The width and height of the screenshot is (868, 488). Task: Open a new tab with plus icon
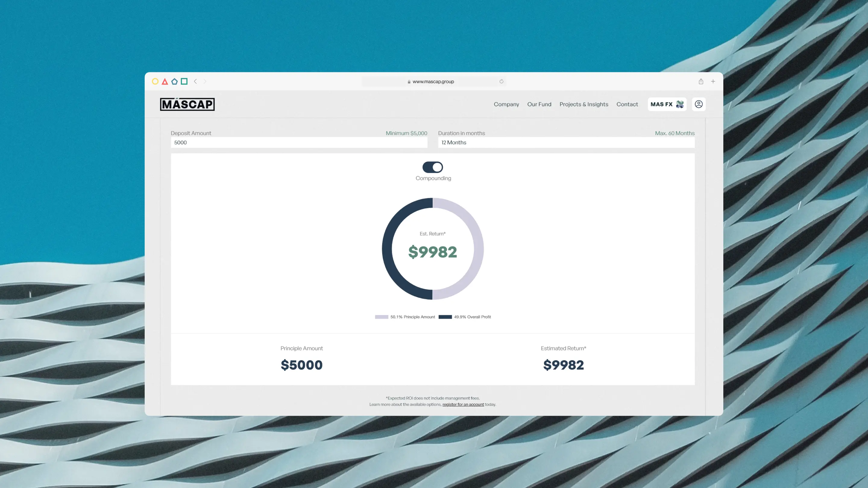pos(713,82)
